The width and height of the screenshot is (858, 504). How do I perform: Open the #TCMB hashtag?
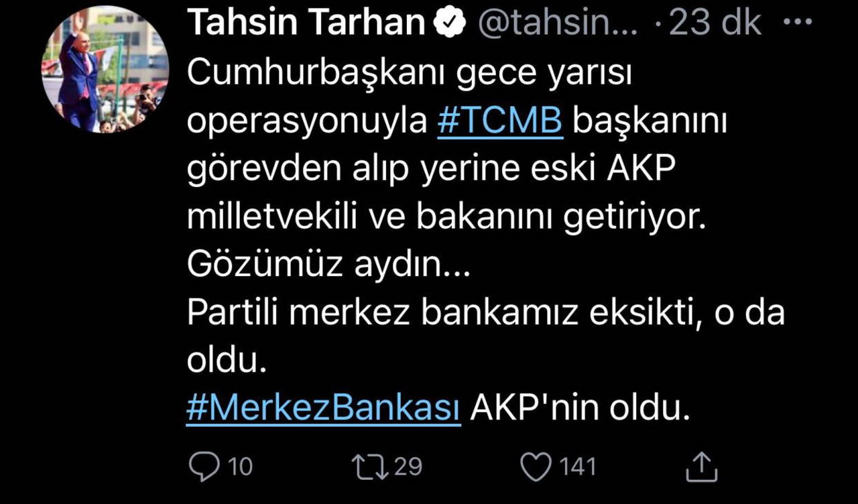coord(499,119)
